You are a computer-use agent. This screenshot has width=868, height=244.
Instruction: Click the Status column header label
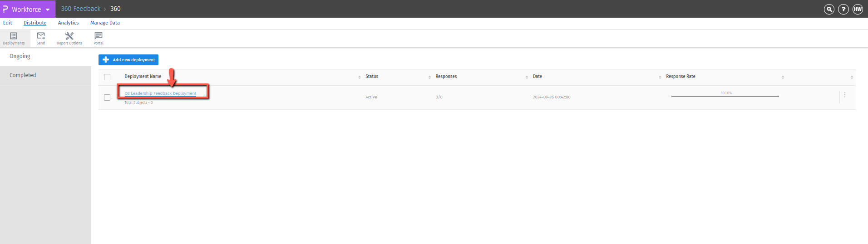coord(372,77)
